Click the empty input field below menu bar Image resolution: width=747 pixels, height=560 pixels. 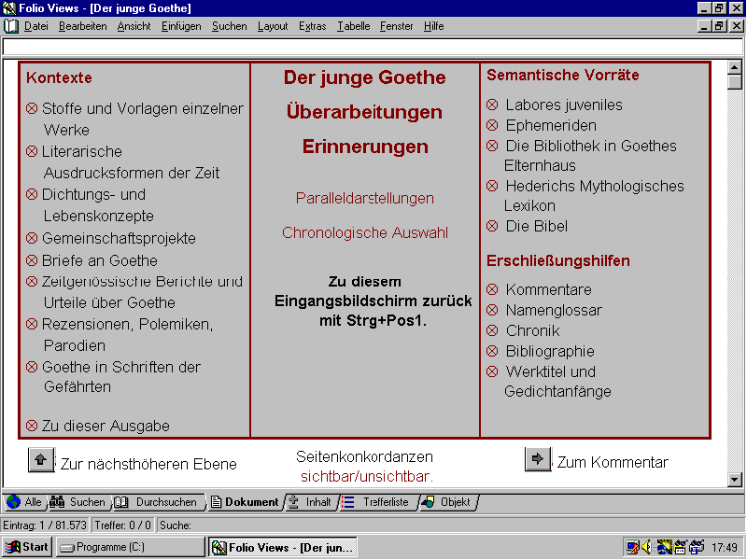point(373,47)
